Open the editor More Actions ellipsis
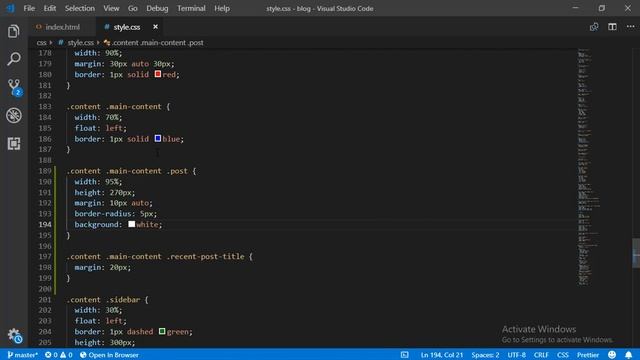The image size is (640, 360). [630, 27]
